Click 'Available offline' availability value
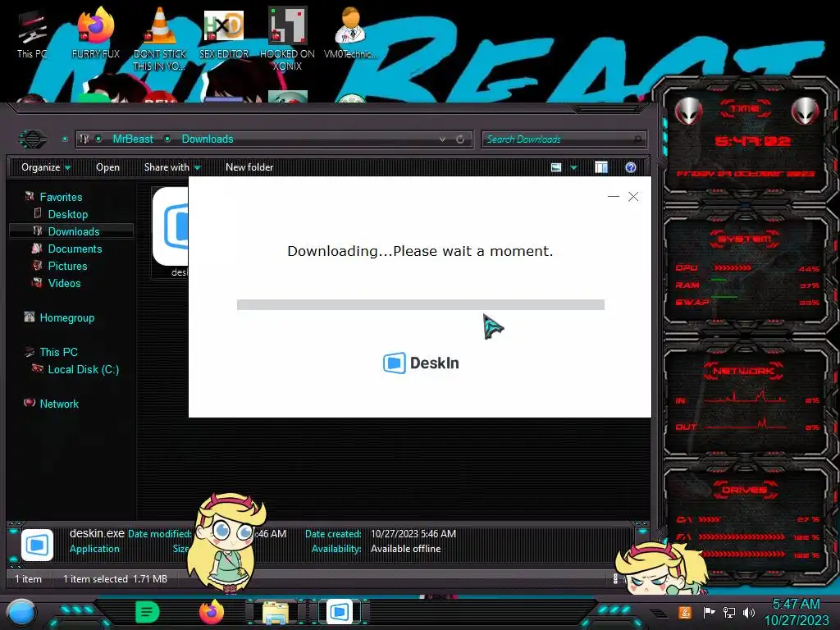840x630 pixels. click(x=405, y=549)
